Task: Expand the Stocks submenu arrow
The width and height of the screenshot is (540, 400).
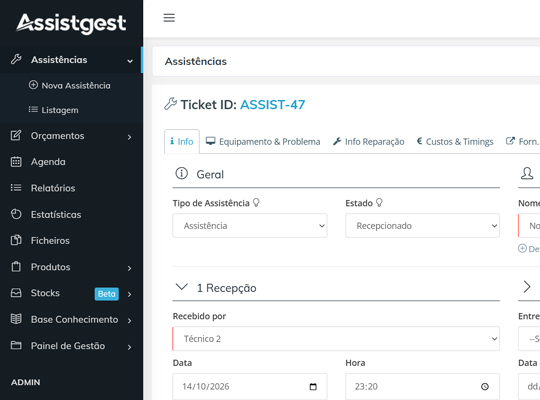Action: point(129,294)
